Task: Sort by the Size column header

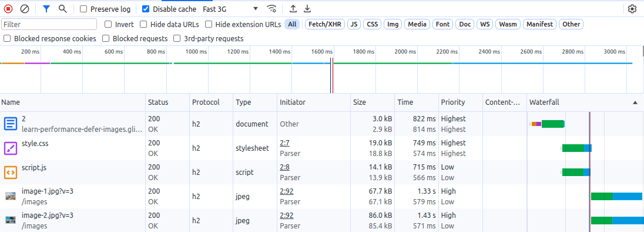Action: [x=373, y=102]
